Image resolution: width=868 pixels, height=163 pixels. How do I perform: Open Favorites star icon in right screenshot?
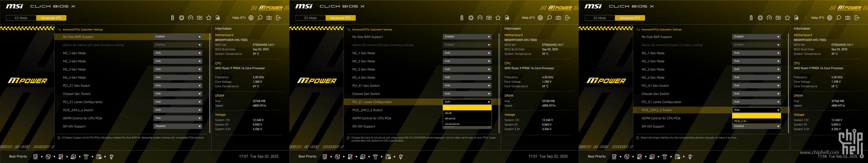point(787,18)
